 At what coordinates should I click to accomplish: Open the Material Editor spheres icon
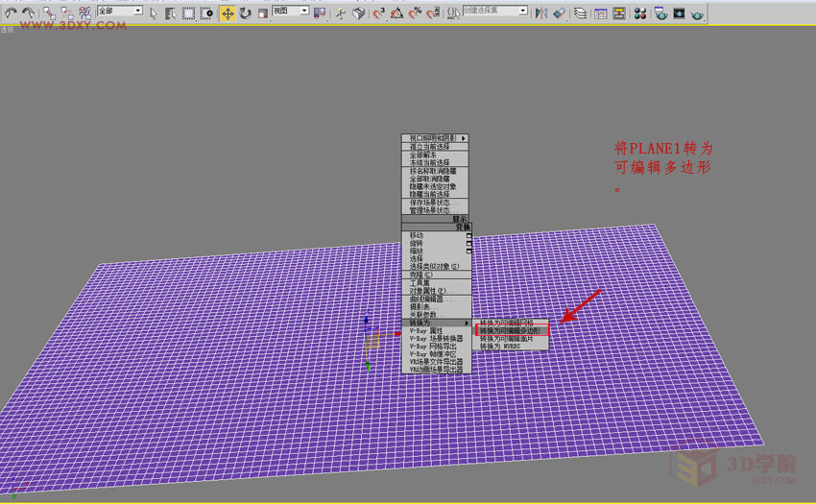pos(640,13)
